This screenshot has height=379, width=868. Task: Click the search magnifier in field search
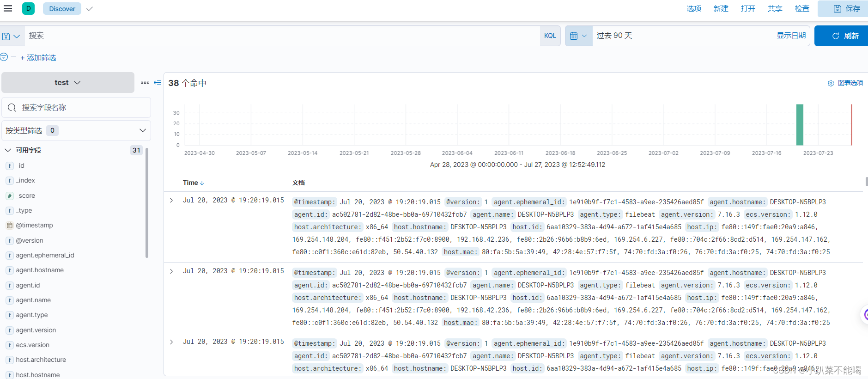pyautogui.click(x=12, y=108)
